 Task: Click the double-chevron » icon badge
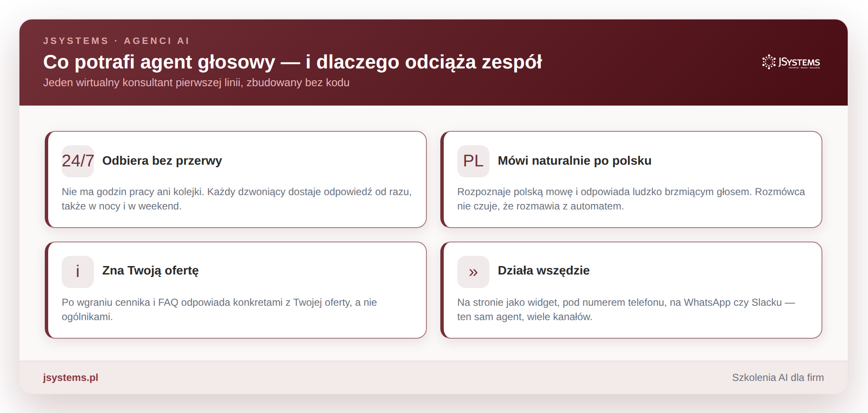click(473, 272)
